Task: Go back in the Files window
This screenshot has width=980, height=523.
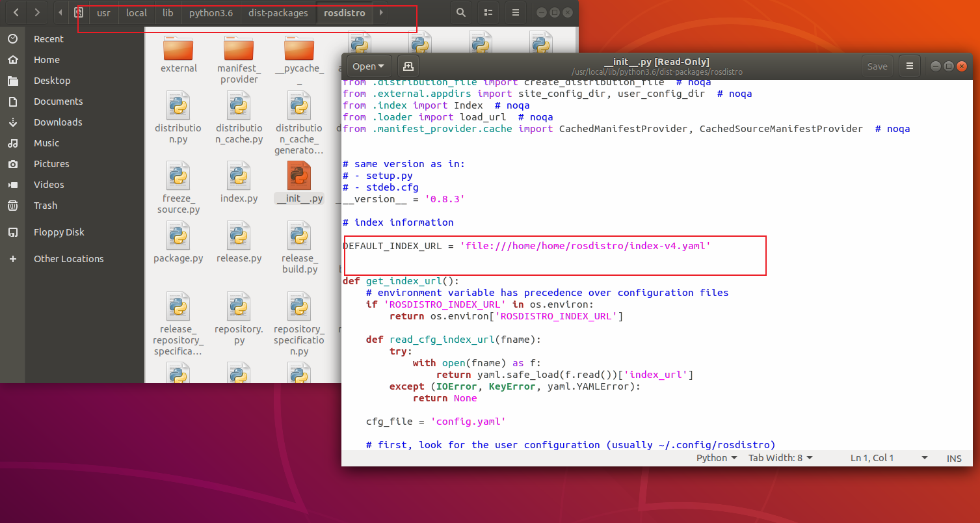Action: point(16,12)
